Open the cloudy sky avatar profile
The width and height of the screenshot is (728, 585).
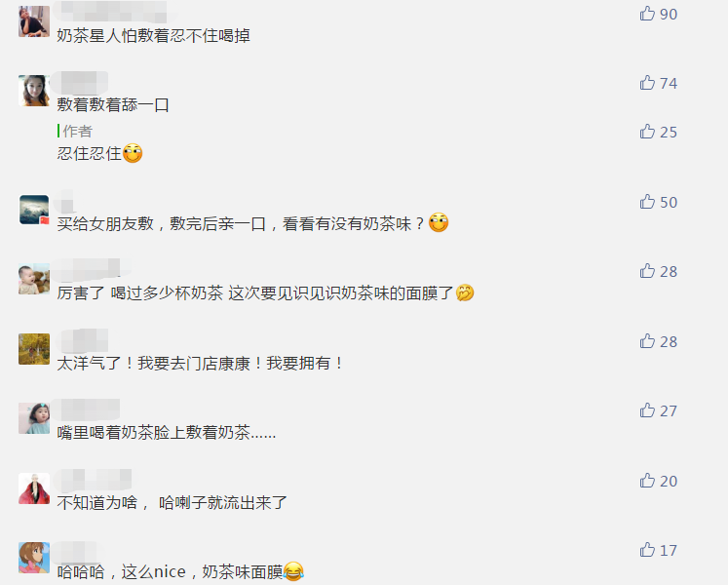(x=34, y=210)
